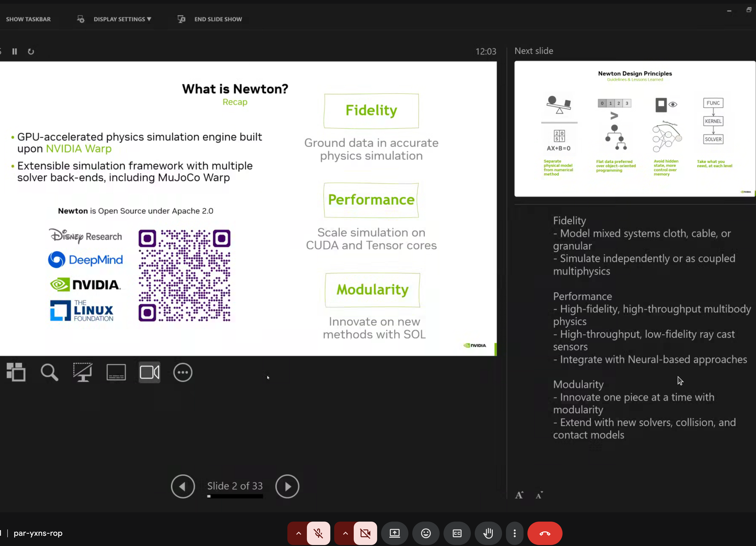Select the Zoom into slide magnifier
Viewport: 756px width, 546px height.
click(x=49, y=372)
